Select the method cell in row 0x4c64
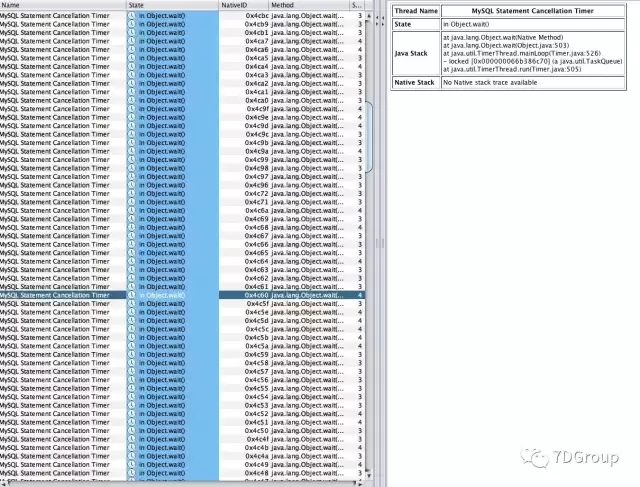This screenshot has height=487, width=640. point(307,261)
